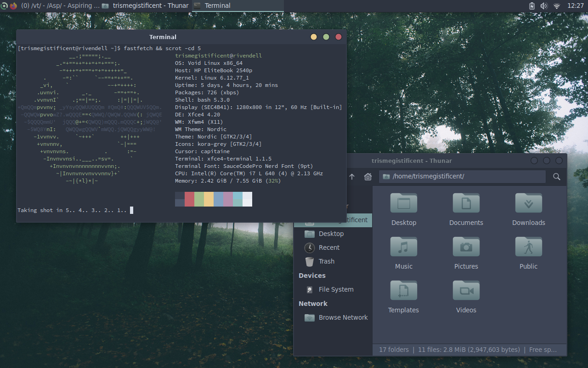Image resolution: width=588 pixels, height=368 pixels.
Task: Click the "Memory: 2.42 GiB / 7.55 GiB" line
Action: click(228, 181)
